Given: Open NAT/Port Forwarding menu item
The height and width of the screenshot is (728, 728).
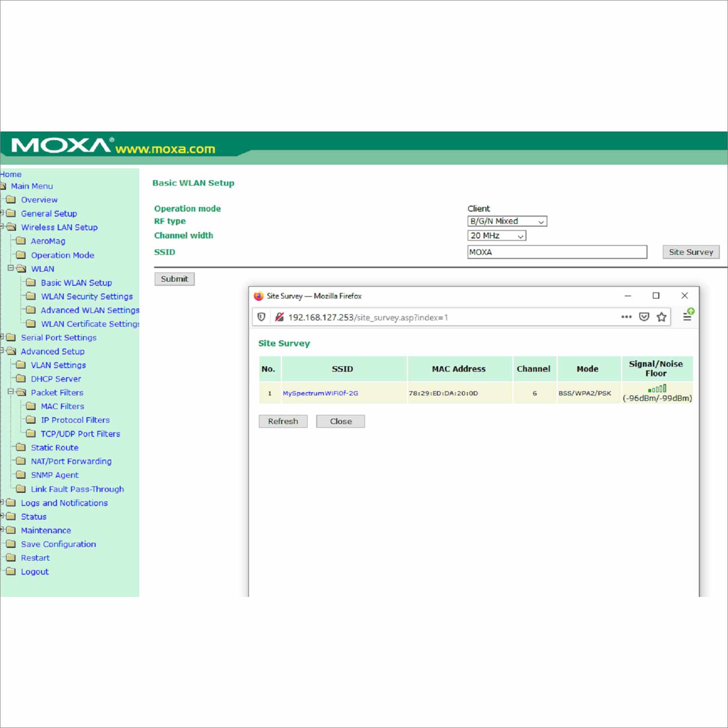Looking at the screenshot, I should click(71, 461).
